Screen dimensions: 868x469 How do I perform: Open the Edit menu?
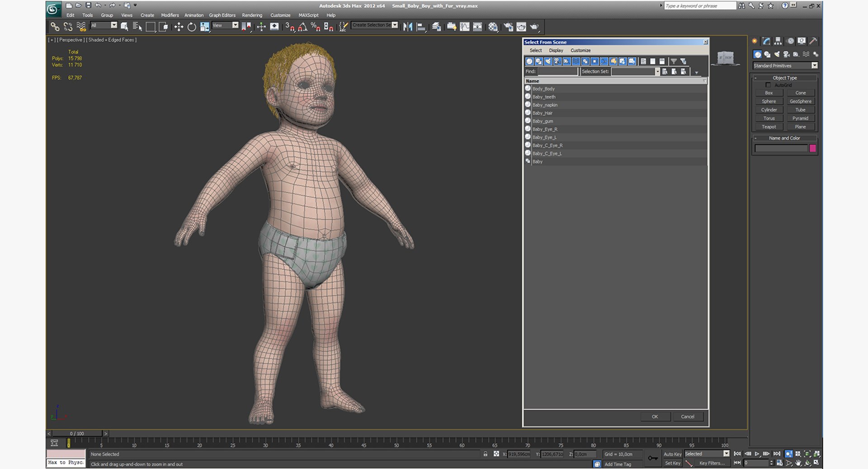pos(71,15)
